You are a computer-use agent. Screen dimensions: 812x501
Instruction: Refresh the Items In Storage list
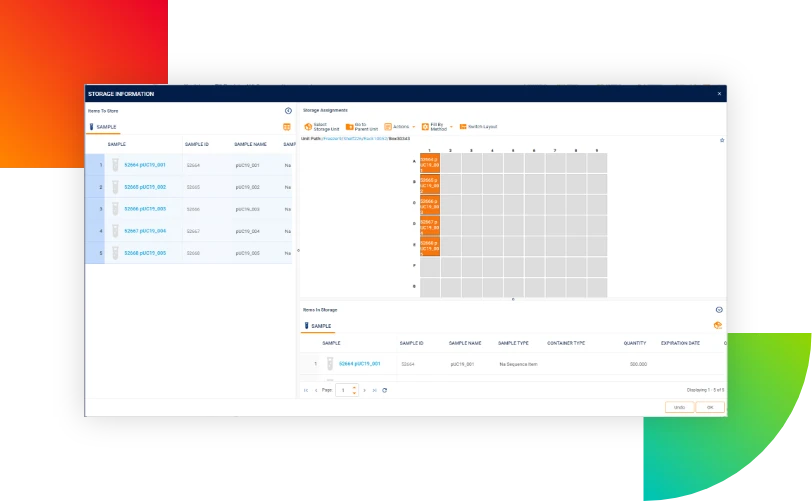pos(385,390)
